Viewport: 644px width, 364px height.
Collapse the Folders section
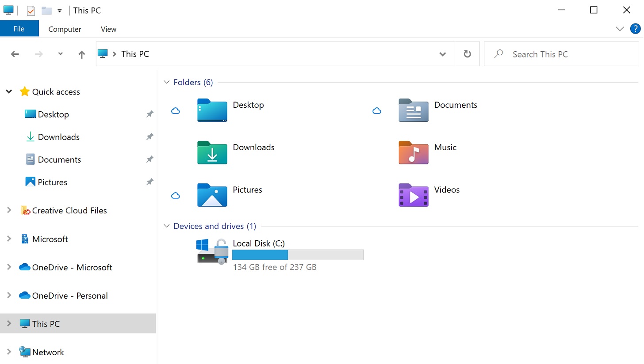click(x=166, y=82)
